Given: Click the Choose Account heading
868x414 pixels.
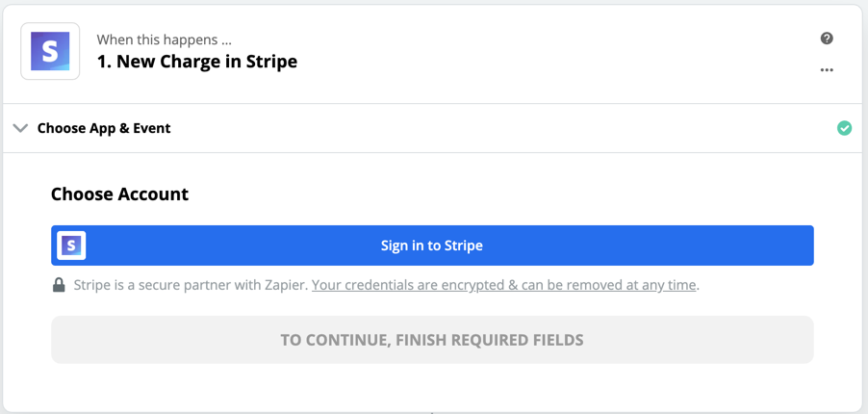Looking at the screenshot, I should [x=120, y=194].
